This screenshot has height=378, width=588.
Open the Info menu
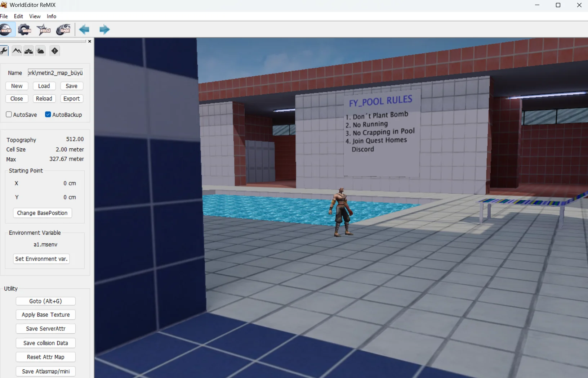pyautogui.click(x=52, y=16)
